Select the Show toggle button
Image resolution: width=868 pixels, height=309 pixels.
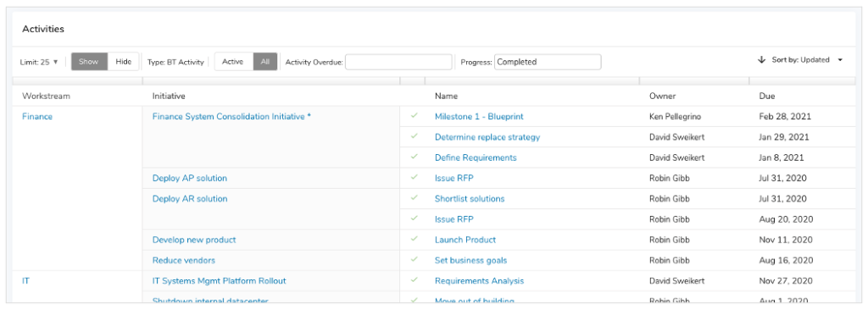(x=88, y=62)
